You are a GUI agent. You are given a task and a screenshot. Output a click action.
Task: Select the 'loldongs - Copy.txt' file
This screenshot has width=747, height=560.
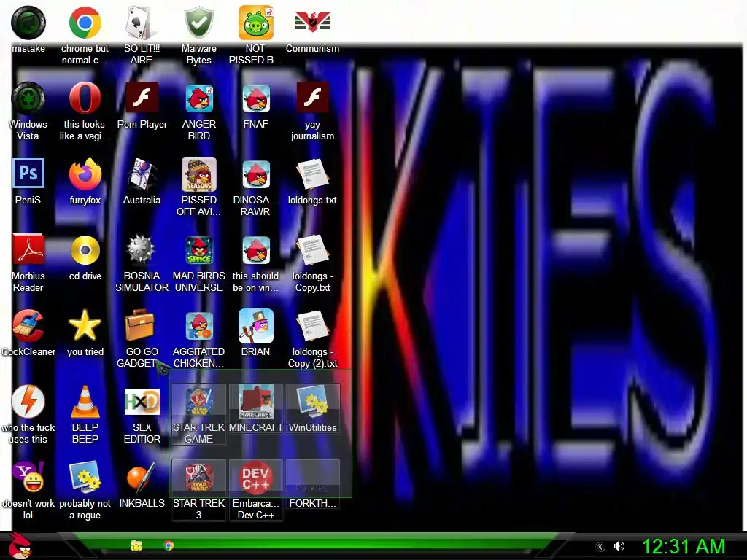tap(312, 250)
